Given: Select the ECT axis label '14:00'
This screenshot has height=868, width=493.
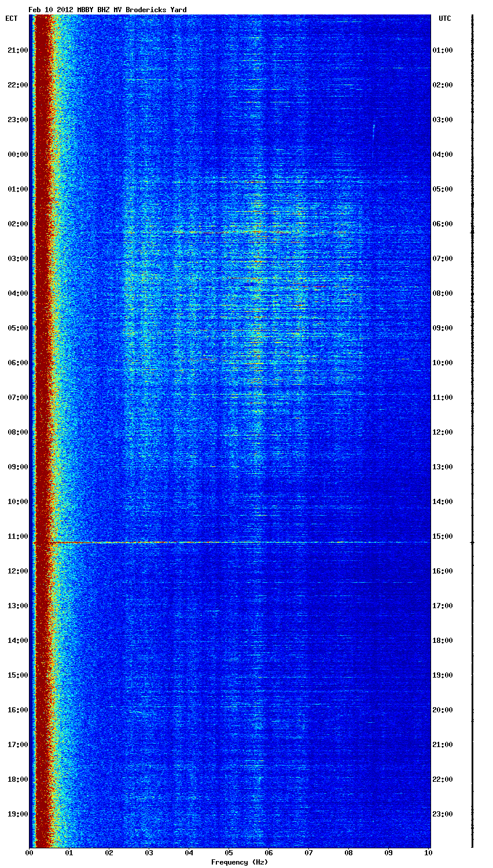Looking at the screenshot, I should pos(17,641).
